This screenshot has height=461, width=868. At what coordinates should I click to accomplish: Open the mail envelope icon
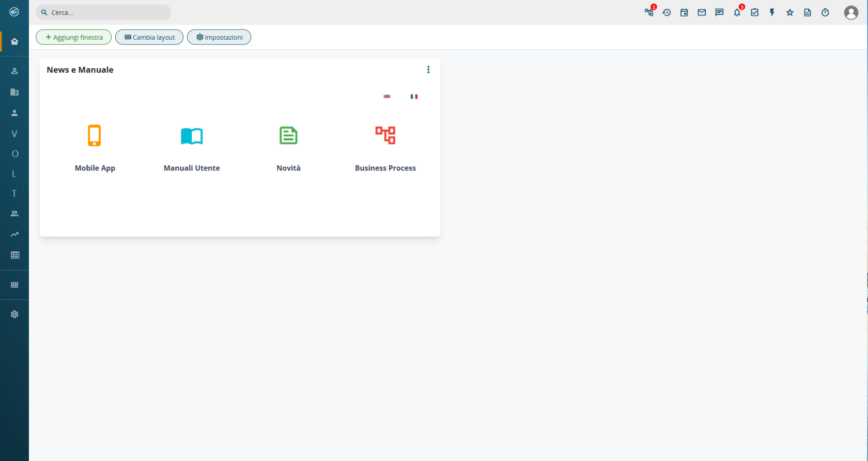coord(702,12)
